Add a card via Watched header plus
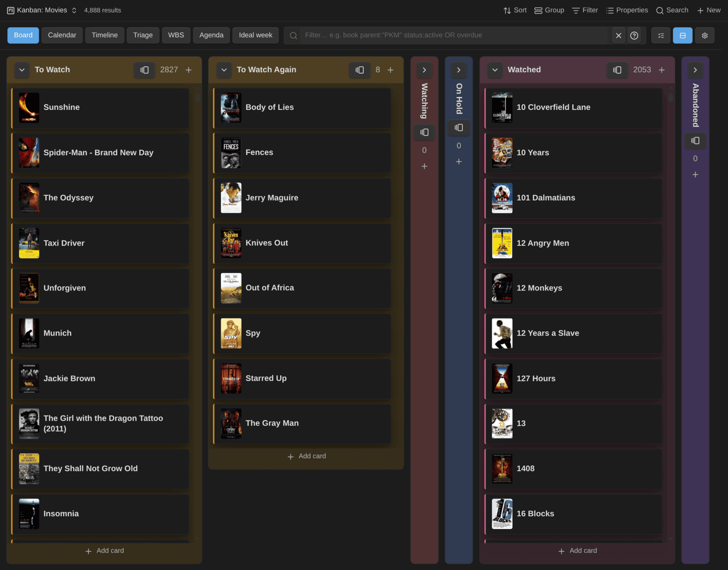Viewport: 728px width, 570px height. (662, 70)
